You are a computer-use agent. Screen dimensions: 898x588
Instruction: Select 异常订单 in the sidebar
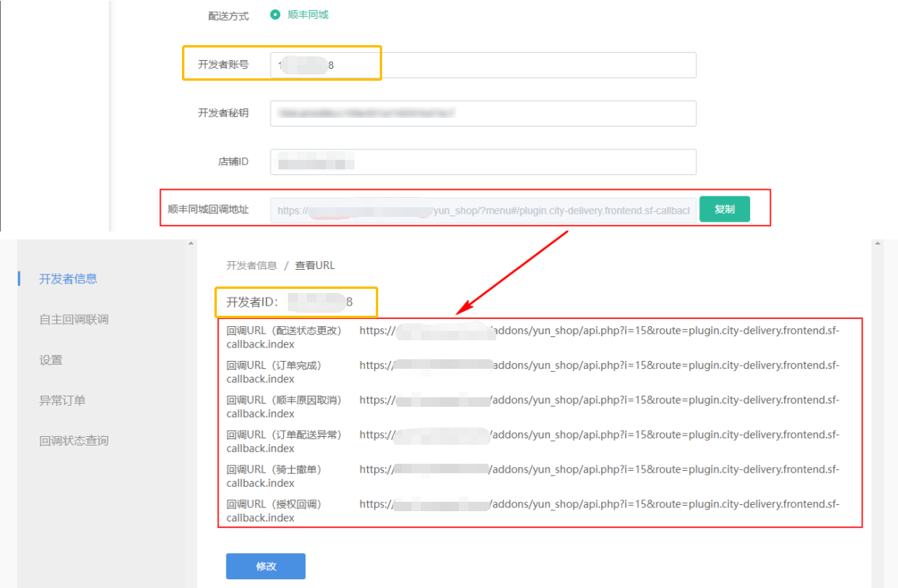[x=63, y=400]
